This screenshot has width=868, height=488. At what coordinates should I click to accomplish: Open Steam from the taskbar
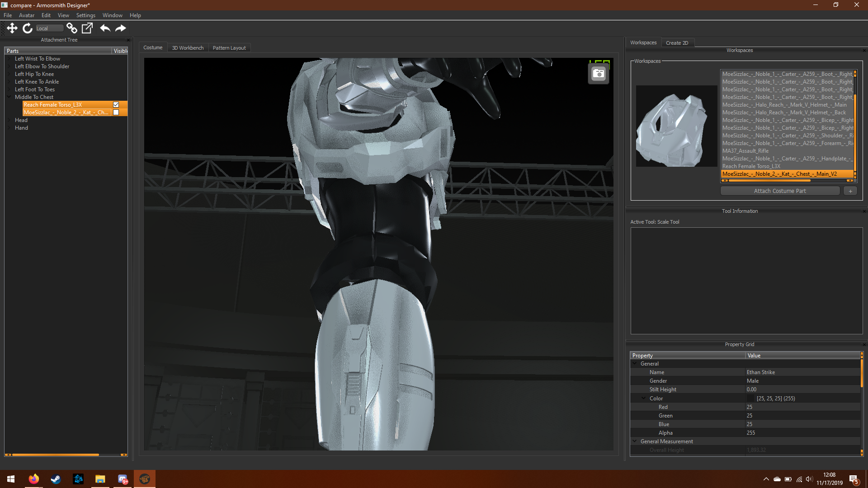coord(56,479)
